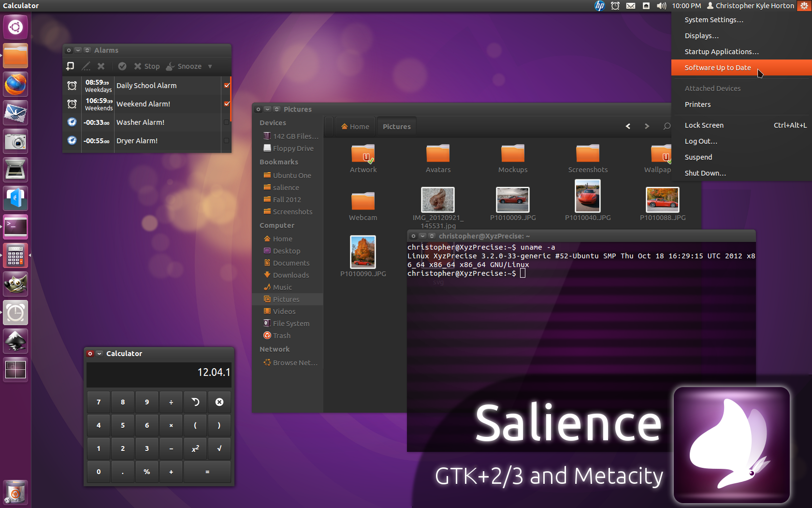Open the Pictures window menu arrow
This screenshot has width=812, height=508.
pos(267,109)
